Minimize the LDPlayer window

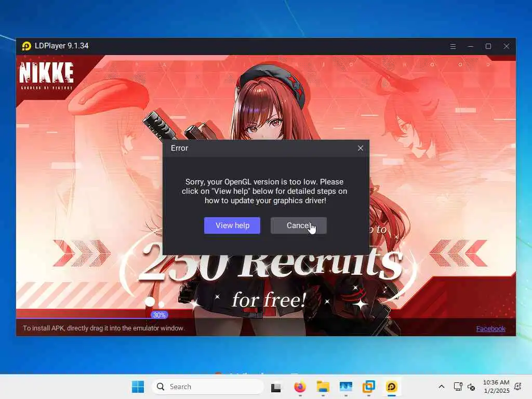[x=470, y=46]
